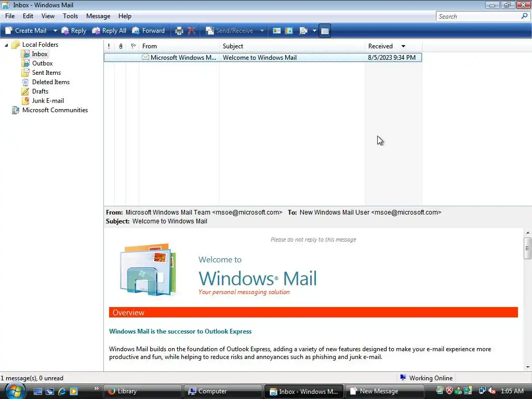Click the search magnifier icon
The height and width of the screenshot is (399, 532).
click(x=525, y=16)
